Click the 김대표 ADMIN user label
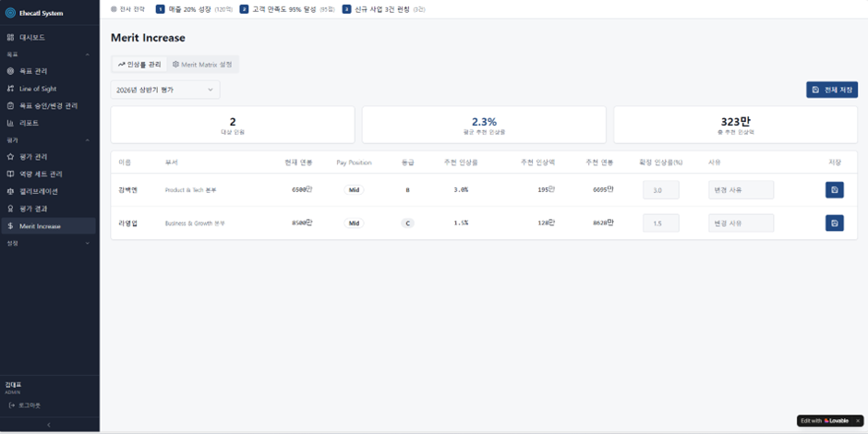This screenshot has height=434, width=868. pos(13,388)
